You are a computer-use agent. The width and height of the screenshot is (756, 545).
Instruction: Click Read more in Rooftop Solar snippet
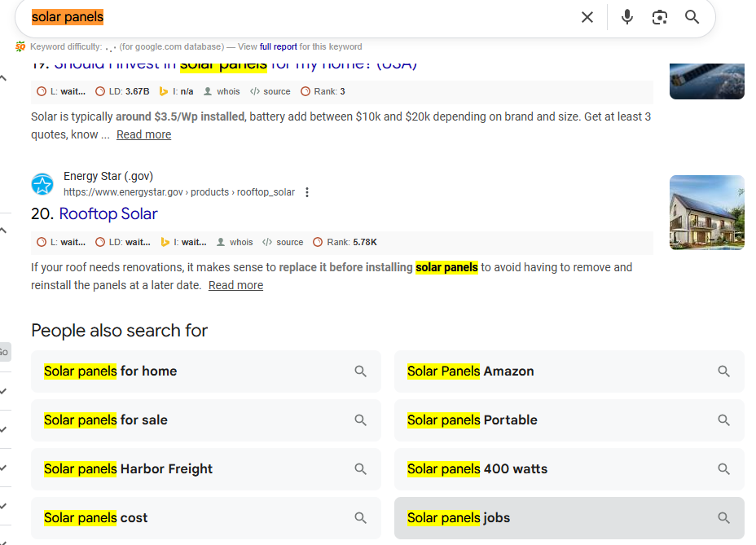point(235,285)
